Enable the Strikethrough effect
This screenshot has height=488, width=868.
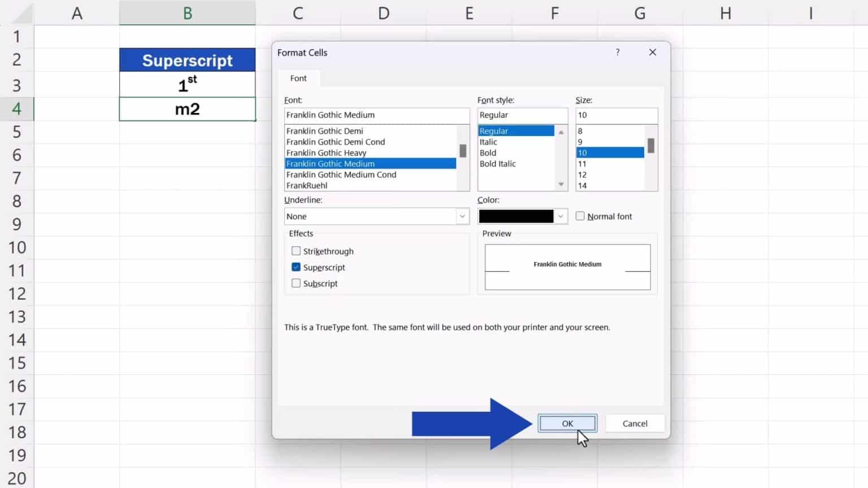point(296,251)
